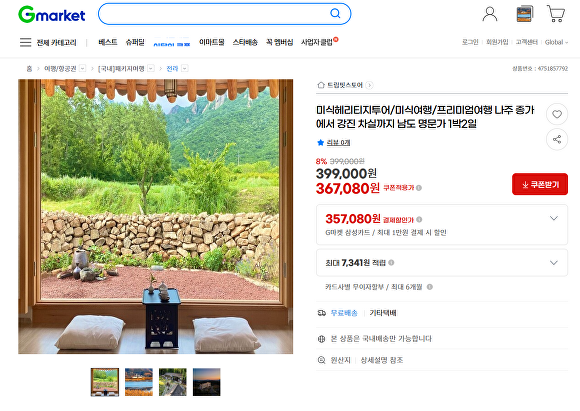Screen dimensions: 580x411
Task: Click the share icon button
Action: (x=557, y=139)
